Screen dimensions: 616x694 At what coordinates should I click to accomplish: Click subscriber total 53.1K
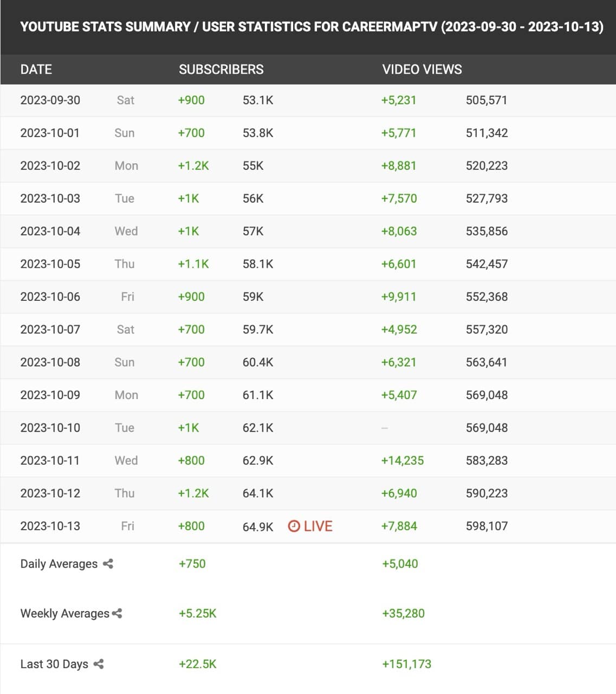(x=258, y=100)
